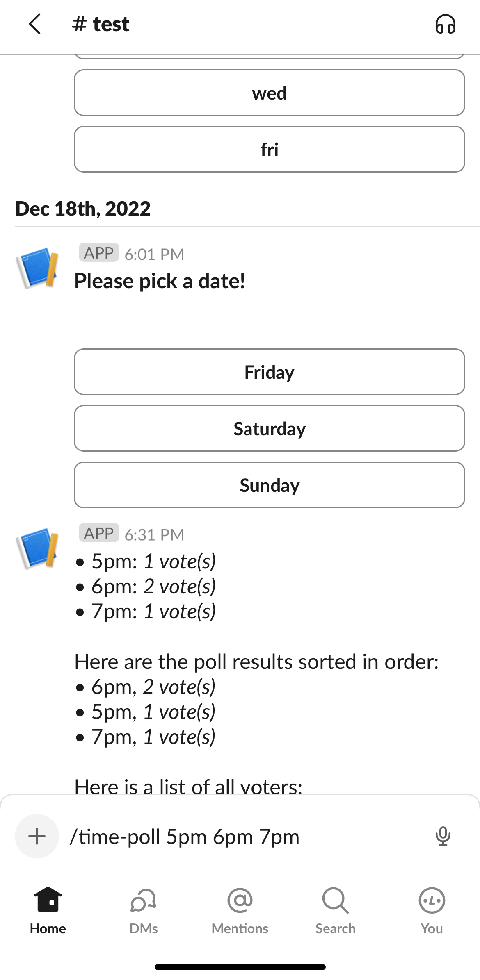The image size is (480, 980).
Task: Open the #test channel details
Action: (101, 24)
